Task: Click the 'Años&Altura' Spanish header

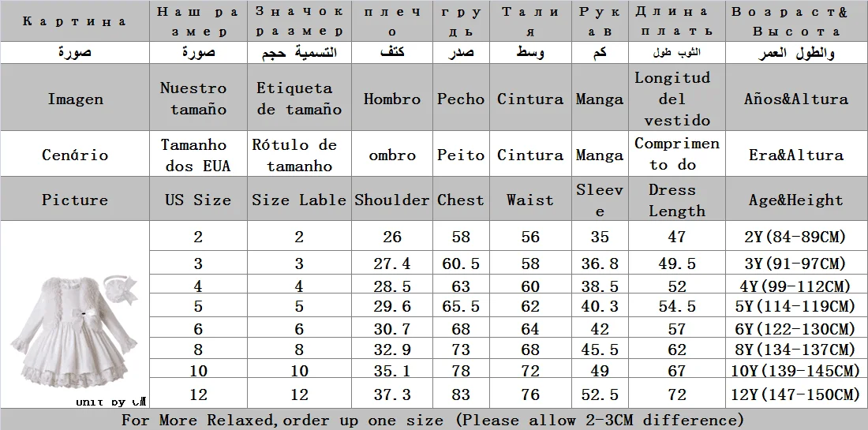Action: point(796,99)
